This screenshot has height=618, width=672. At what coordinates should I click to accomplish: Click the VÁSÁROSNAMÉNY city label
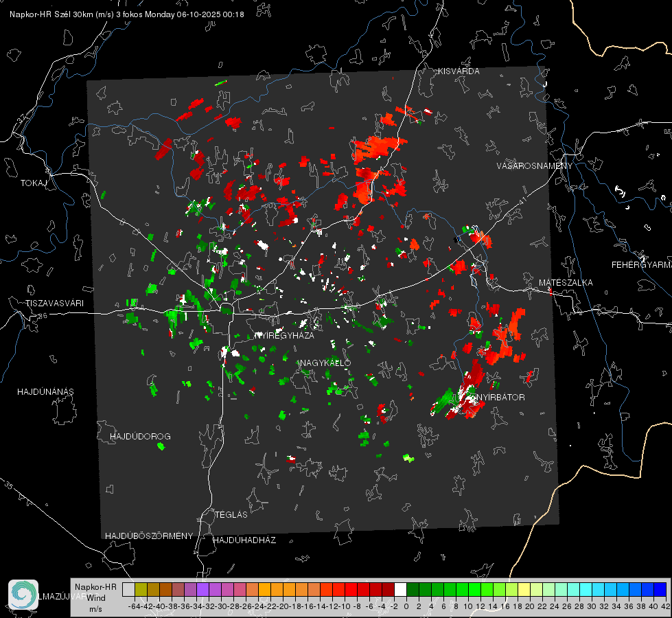[535, 166]
